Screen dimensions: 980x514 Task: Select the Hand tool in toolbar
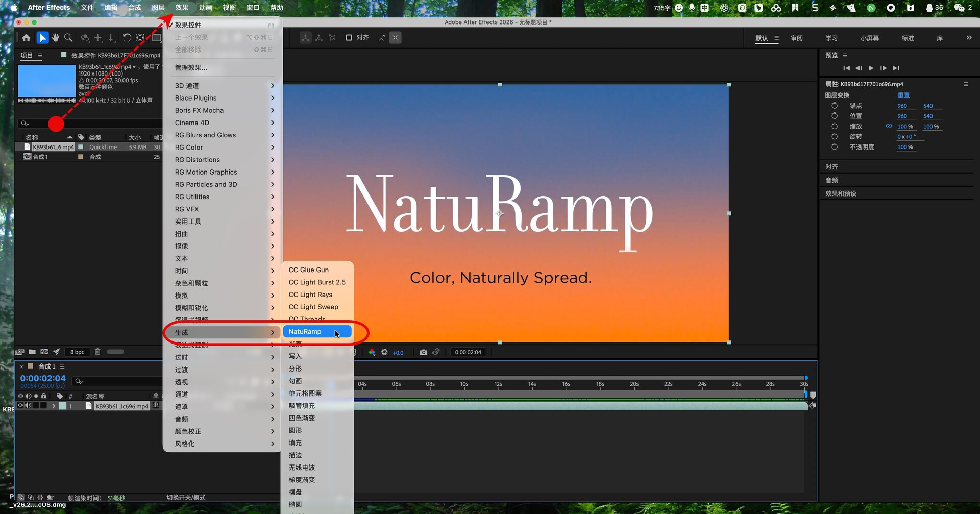[55, 38]
